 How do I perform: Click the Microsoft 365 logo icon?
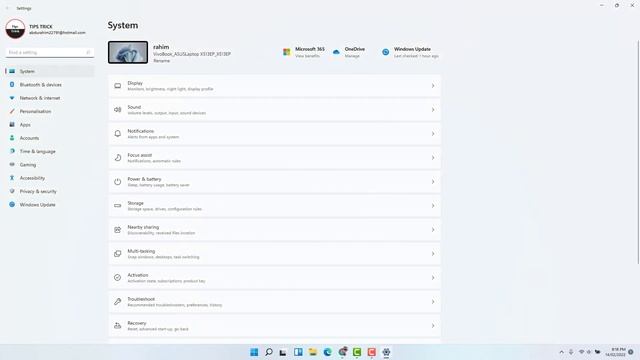(x=287, y=52)
